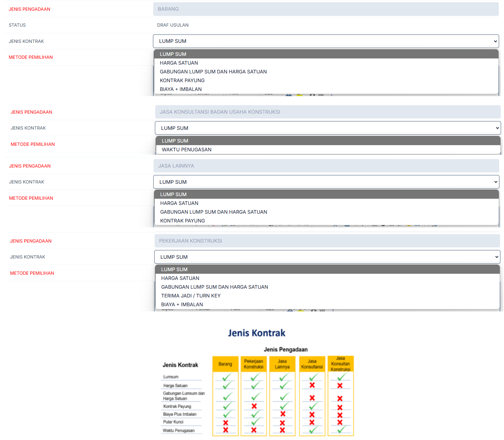
Task: Expand Jenis Kontrak dropdown below PEKERJAAN KONSTRUKSI
Action: 327,257
